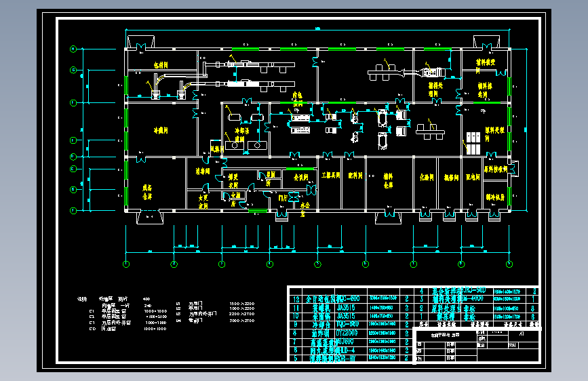Select the 配料间 room label

pyautogui.click(x=355, y=176)
